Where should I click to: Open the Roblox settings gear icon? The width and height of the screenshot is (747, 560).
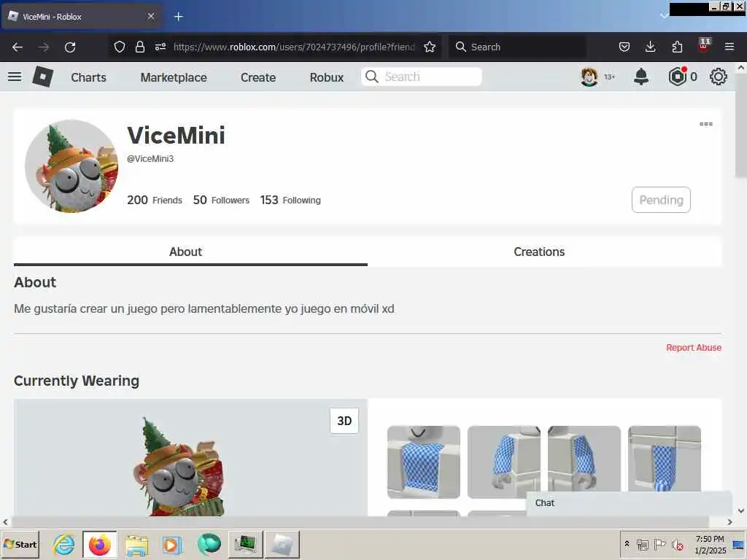pos(719,77)
